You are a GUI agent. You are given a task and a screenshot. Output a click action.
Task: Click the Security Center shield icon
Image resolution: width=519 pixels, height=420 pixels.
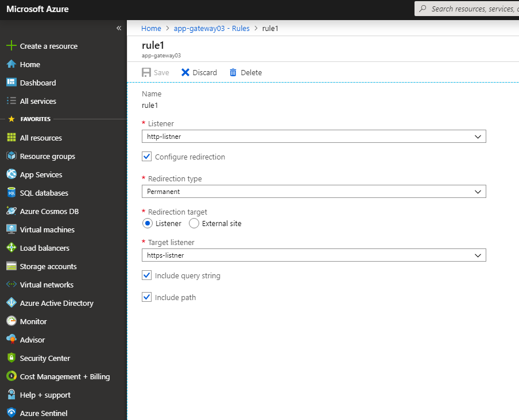[x=11, y=357]
